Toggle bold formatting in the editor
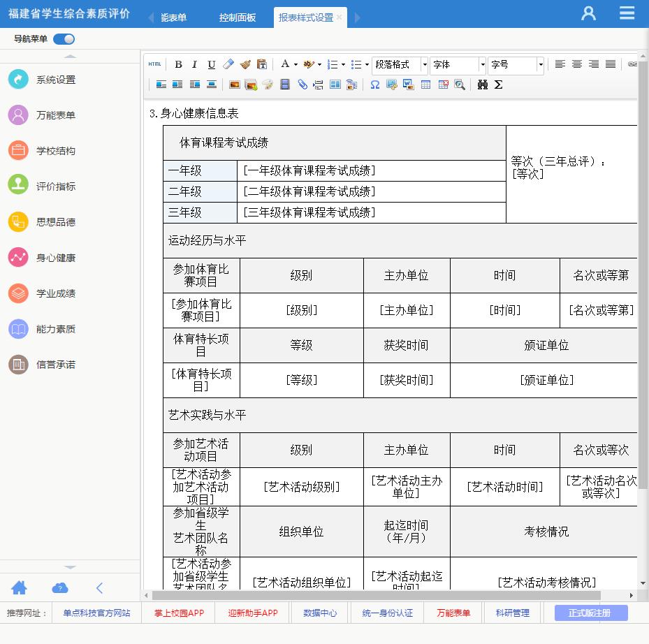 pos(178,64)
